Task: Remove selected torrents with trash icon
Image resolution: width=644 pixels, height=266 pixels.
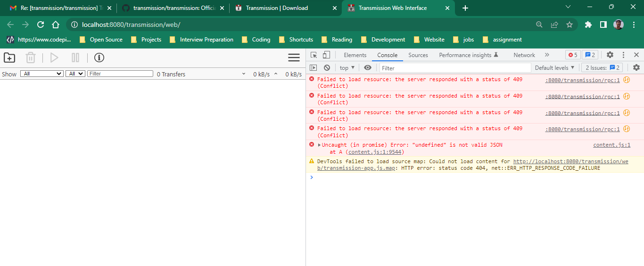Action: click(31, 58)
